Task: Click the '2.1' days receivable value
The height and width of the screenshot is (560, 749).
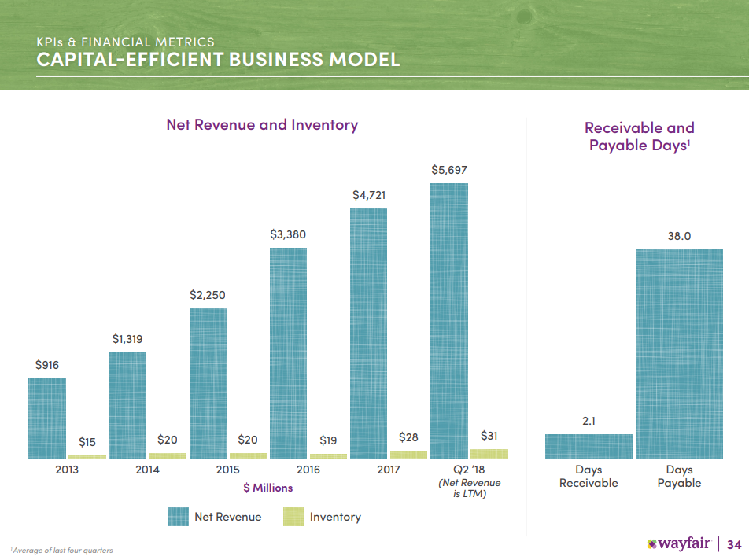Action: [x=588, y=421]
